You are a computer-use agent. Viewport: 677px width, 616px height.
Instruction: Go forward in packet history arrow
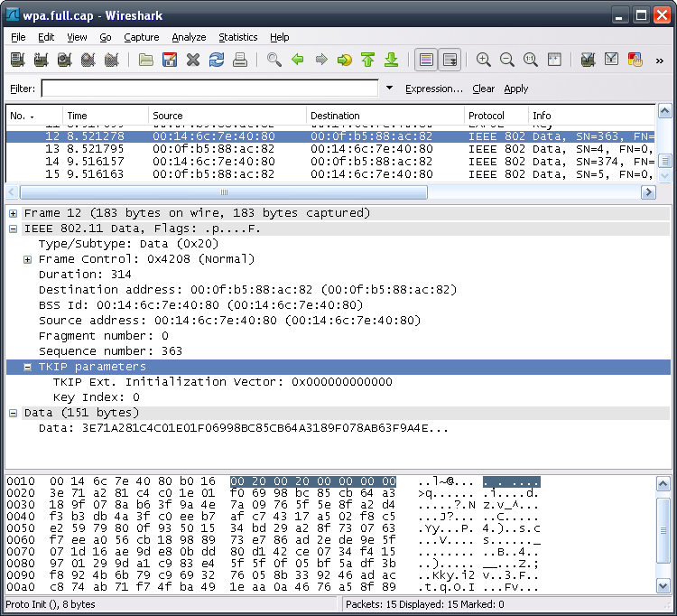coord(321,60)
